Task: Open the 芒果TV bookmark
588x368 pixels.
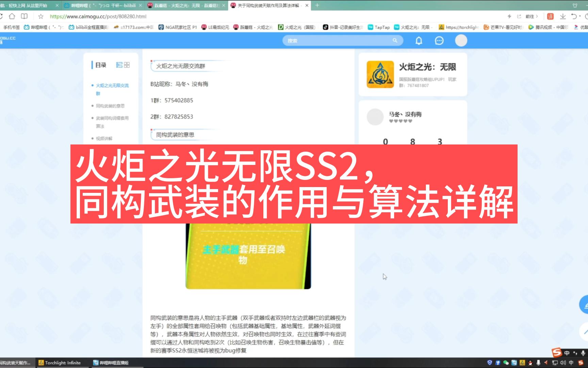Action: pyautogui.click(x=503, y=27)
